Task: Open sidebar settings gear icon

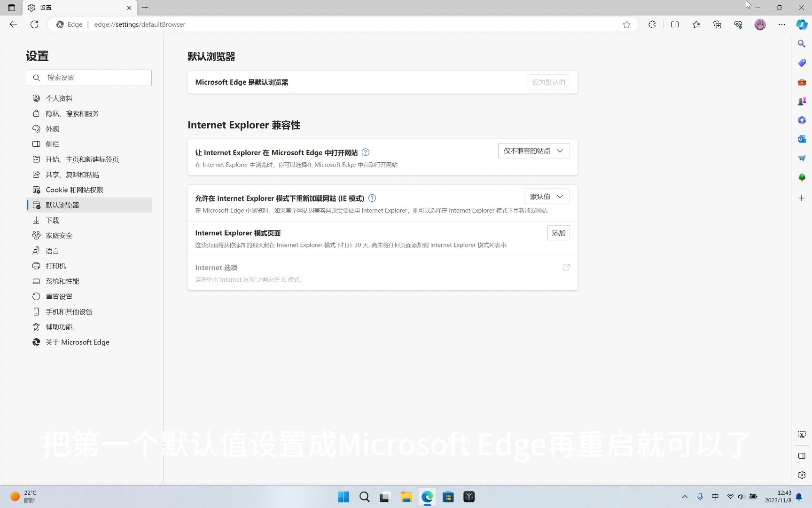Action: 802,475
